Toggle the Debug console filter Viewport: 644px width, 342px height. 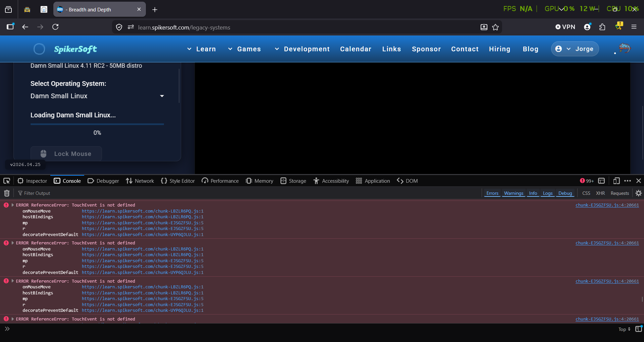565,193
